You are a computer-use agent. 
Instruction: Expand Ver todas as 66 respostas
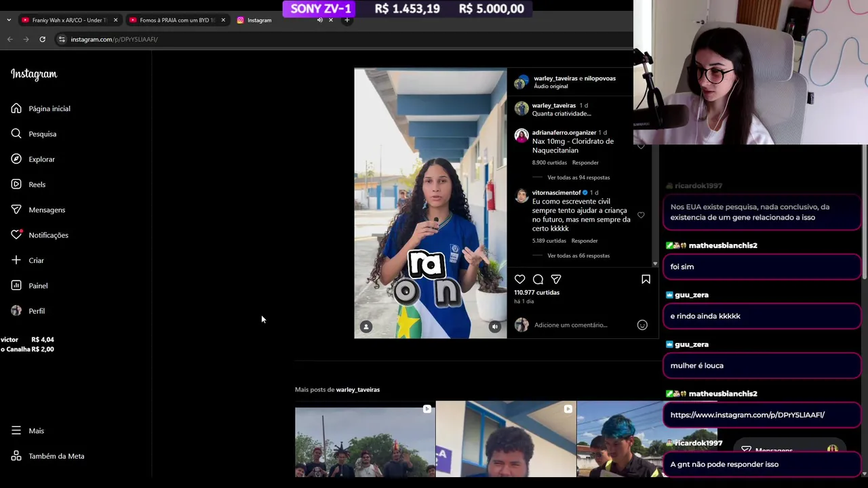coord(578,256)
